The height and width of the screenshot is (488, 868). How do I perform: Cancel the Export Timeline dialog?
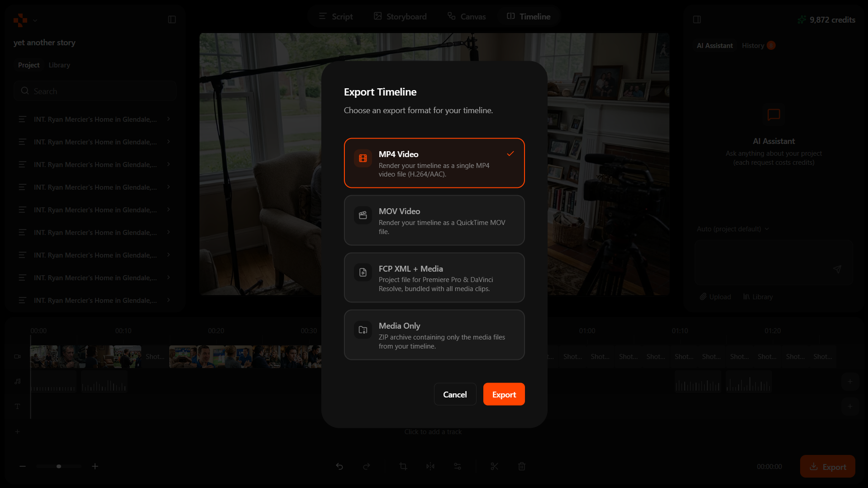(x=455, y=394)
